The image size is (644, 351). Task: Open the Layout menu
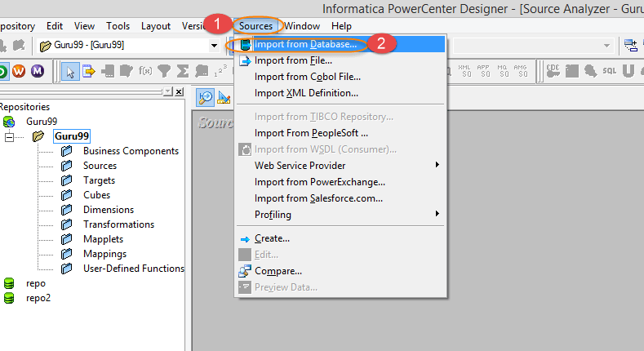156,26
